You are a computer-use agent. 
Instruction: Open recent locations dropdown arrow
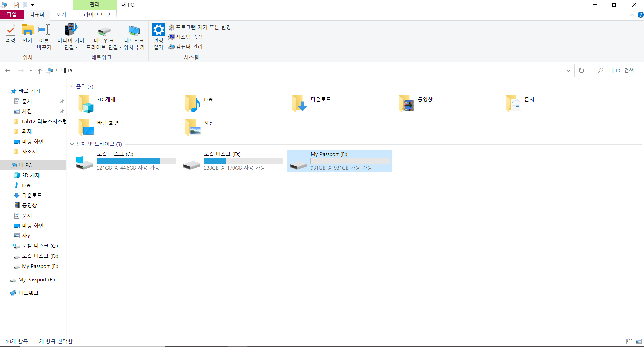[x=31, y=71]
